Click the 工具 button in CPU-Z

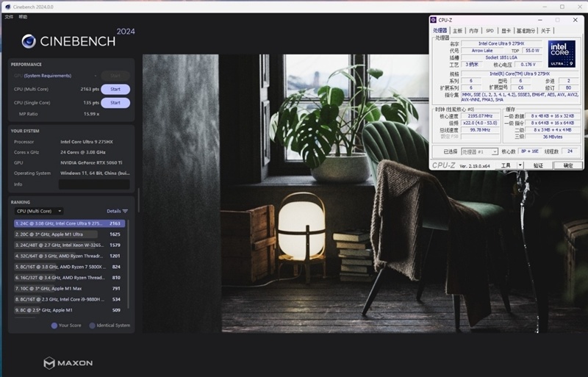click(x=506, y=165)
